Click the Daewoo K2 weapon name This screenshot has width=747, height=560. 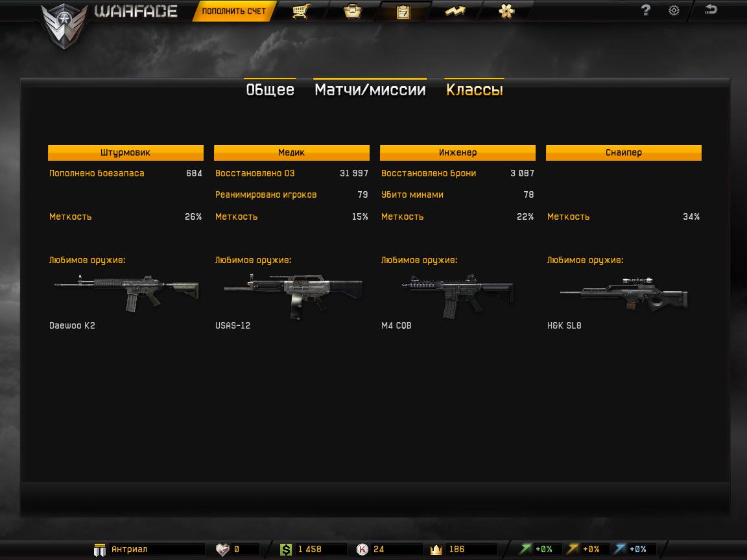(73, 326)
